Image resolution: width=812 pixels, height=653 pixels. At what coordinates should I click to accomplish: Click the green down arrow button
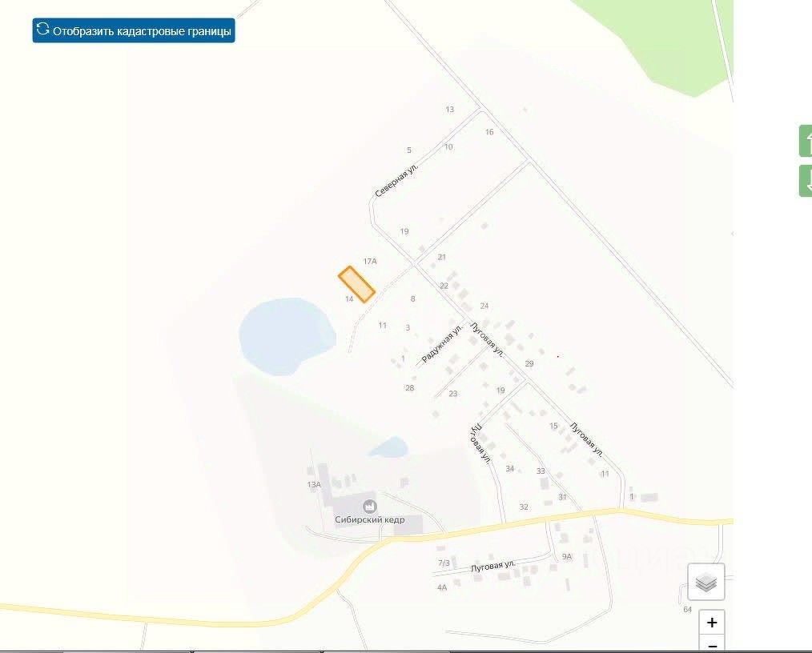point(806,181)
